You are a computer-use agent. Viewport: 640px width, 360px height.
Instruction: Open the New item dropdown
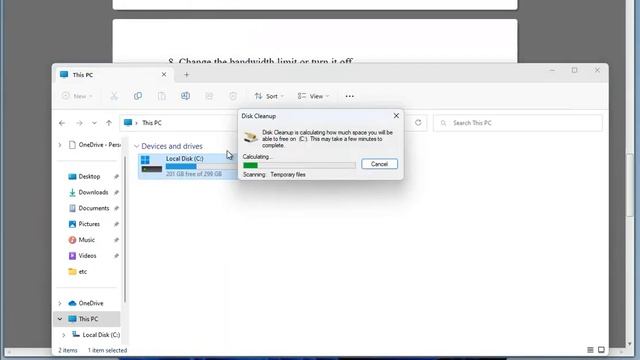(x=77, y=96)
